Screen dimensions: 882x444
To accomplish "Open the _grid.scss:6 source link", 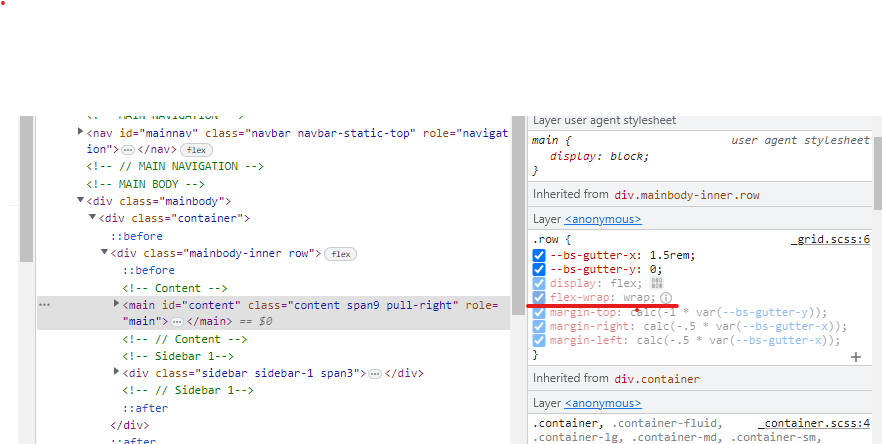I will tap(830, 240).
